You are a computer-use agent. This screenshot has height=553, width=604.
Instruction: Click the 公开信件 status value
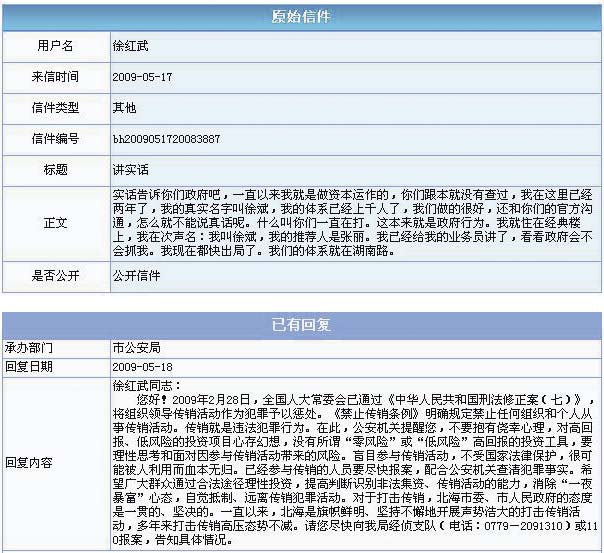point(137,276)
